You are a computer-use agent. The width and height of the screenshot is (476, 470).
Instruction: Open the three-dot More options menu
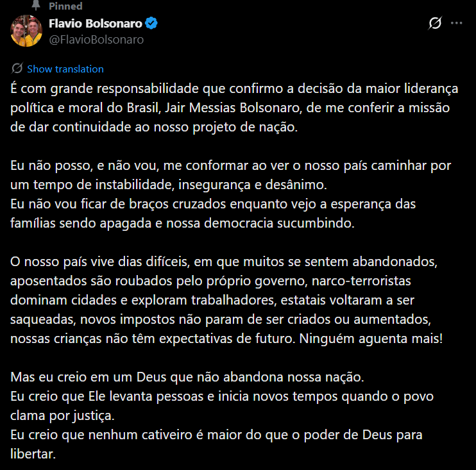[x=457, y=23]
